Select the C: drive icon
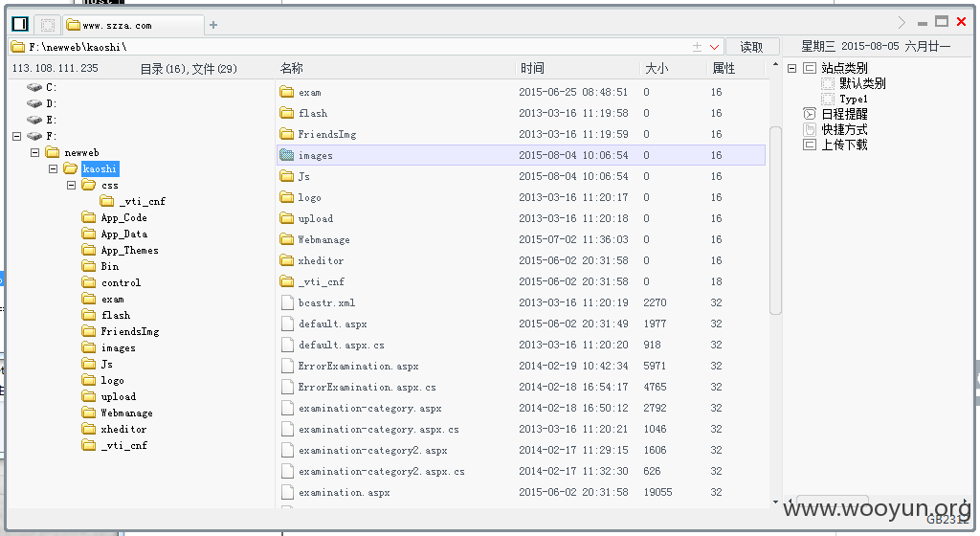 [x=34, y=87]
